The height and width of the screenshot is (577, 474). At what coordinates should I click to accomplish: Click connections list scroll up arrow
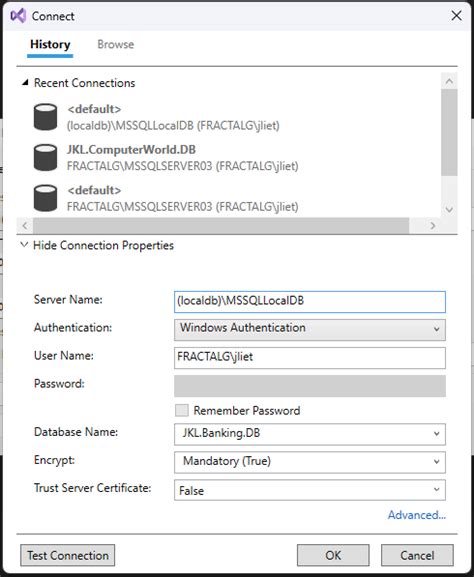[x=449, y=81]
